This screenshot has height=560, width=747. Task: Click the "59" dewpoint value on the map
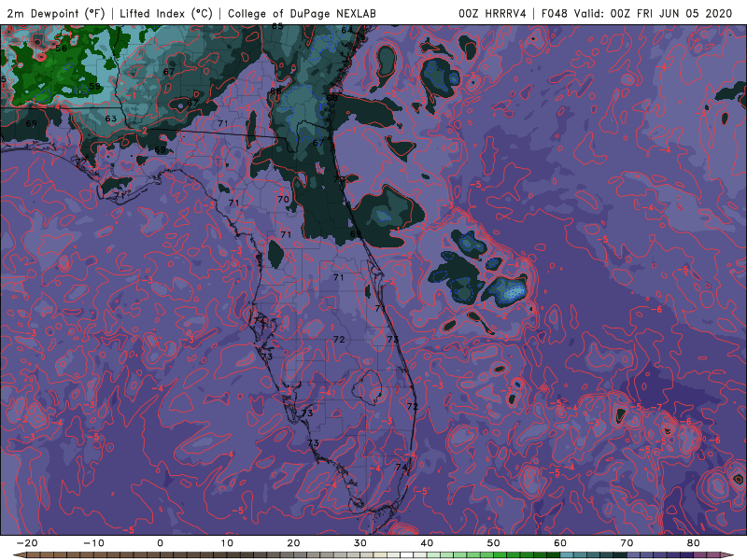(x=95, y=86)
